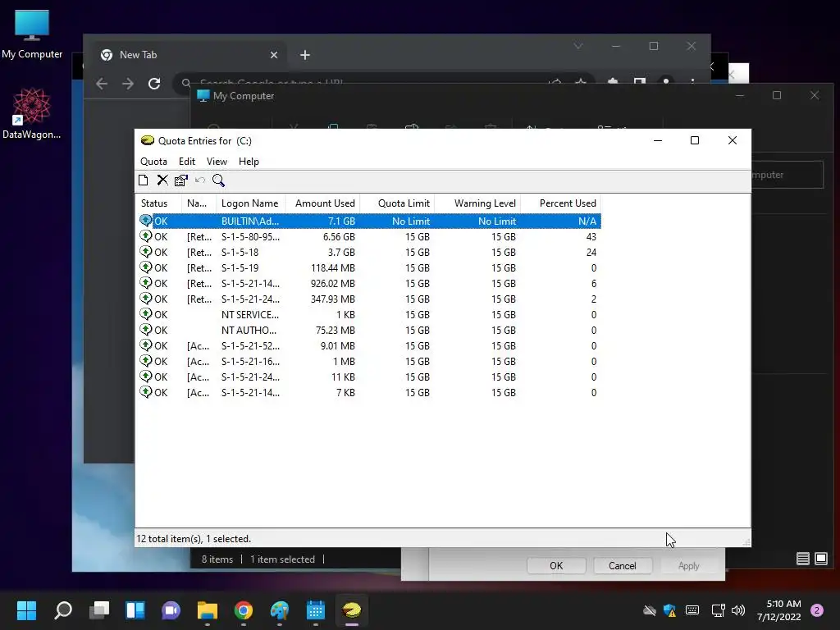The width and height of the screenshot is (840, 630).
Task: Click the Chrome back arrow button
Action: [101, 84]
